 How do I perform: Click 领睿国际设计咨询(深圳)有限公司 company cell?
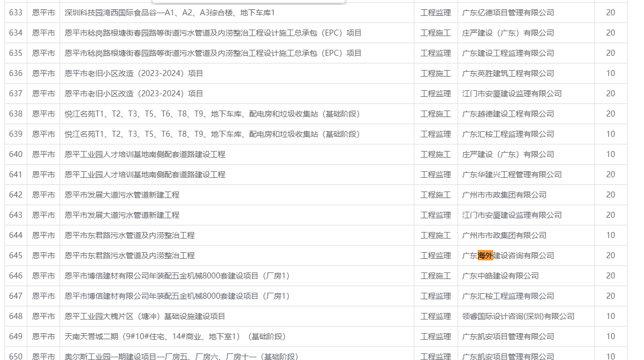[x=518, y=316]
